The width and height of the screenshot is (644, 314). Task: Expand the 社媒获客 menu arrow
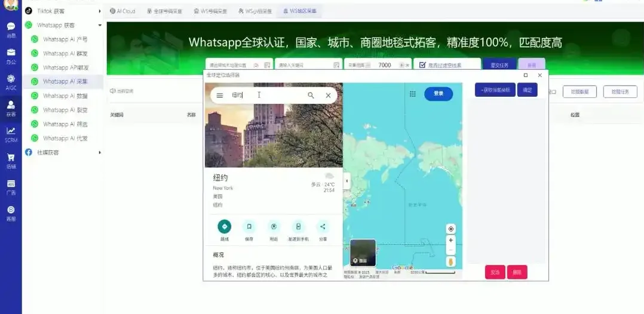pos(100,153)
